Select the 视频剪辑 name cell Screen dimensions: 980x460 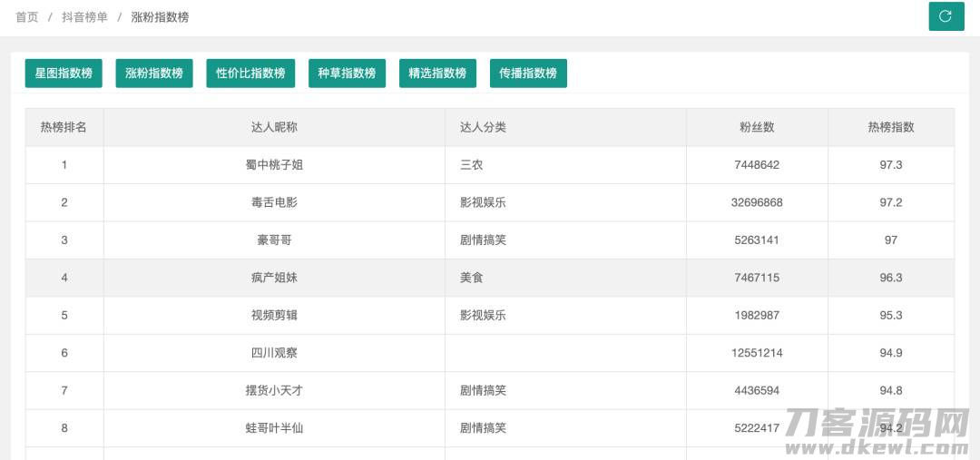pos(274,315)
